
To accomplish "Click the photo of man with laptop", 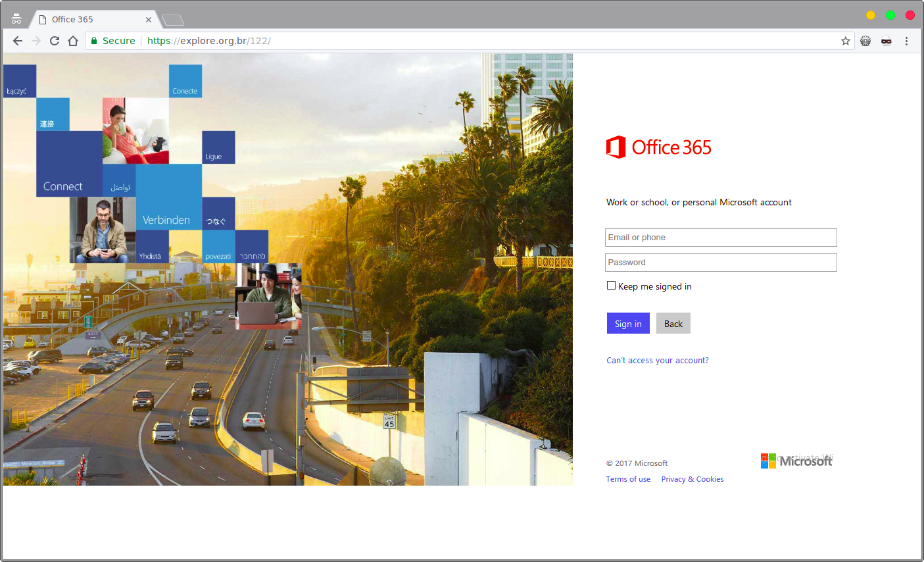I will 268,296.
